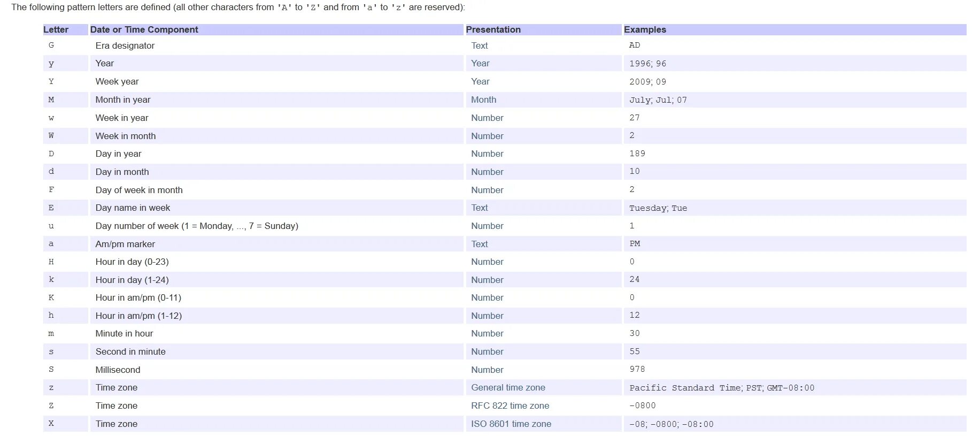Click the Number link in Hour in day (1-24) row
The image size is (980, 436).
pyautogui.click(x=487, y=280)
